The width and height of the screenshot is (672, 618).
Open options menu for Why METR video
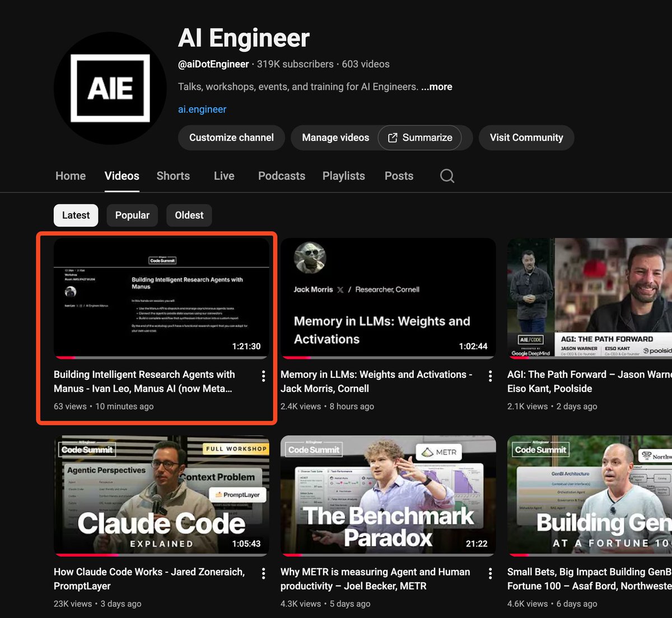point(490,573)
